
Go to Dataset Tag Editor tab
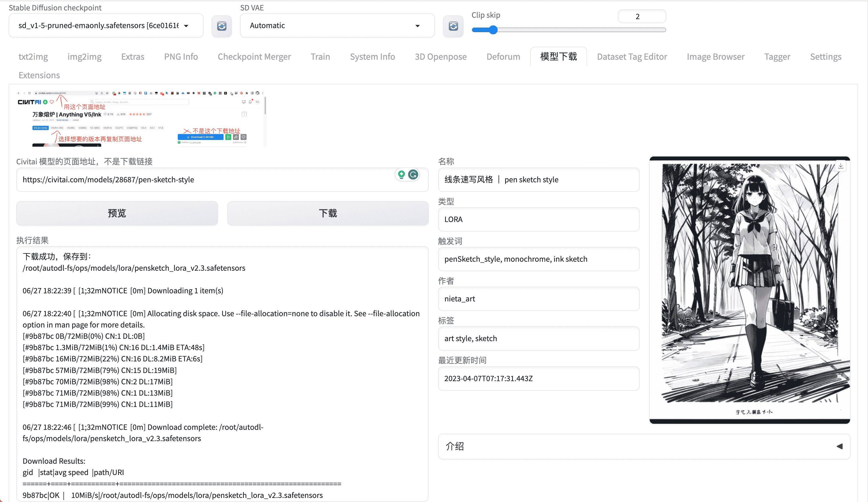[632, 57]
